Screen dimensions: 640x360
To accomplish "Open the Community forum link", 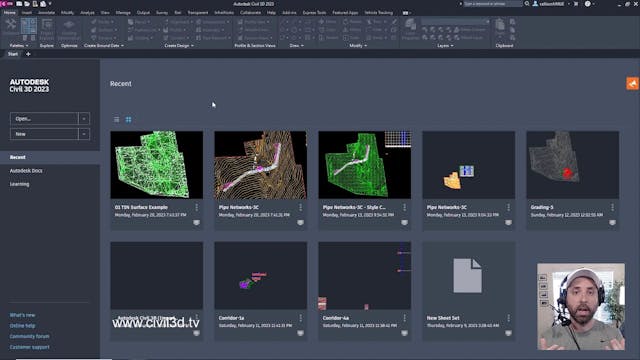I will 29,336.
